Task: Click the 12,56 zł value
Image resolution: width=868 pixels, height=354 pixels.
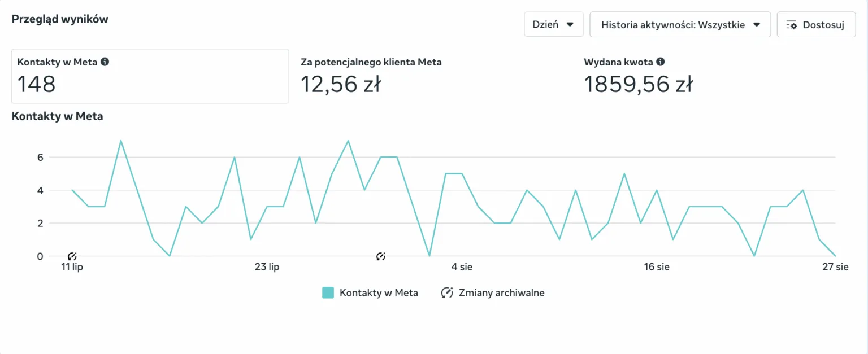Action: (x=341, y=85)
